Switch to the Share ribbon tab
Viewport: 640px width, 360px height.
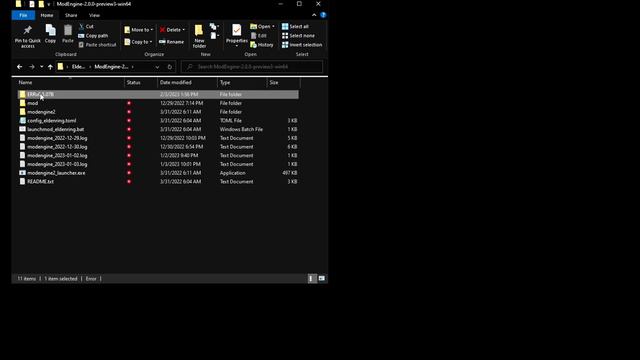point(71,15)
